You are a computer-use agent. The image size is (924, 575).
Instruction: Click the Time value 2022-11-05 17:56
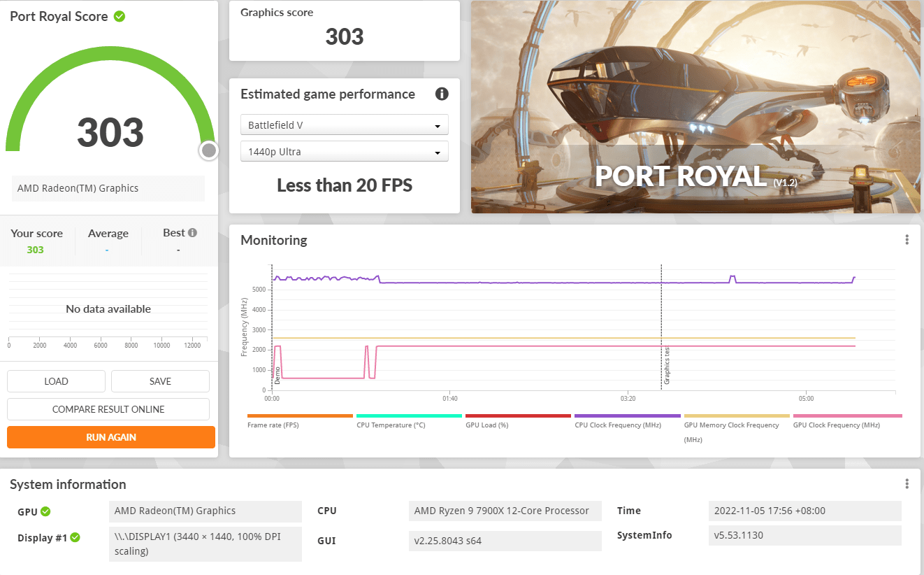(x=805, y=511)
